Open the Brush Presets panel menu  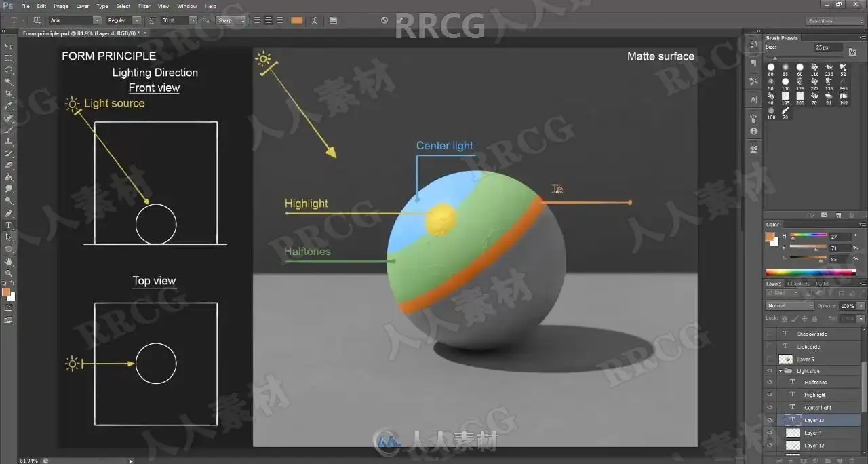click(862, 38)
